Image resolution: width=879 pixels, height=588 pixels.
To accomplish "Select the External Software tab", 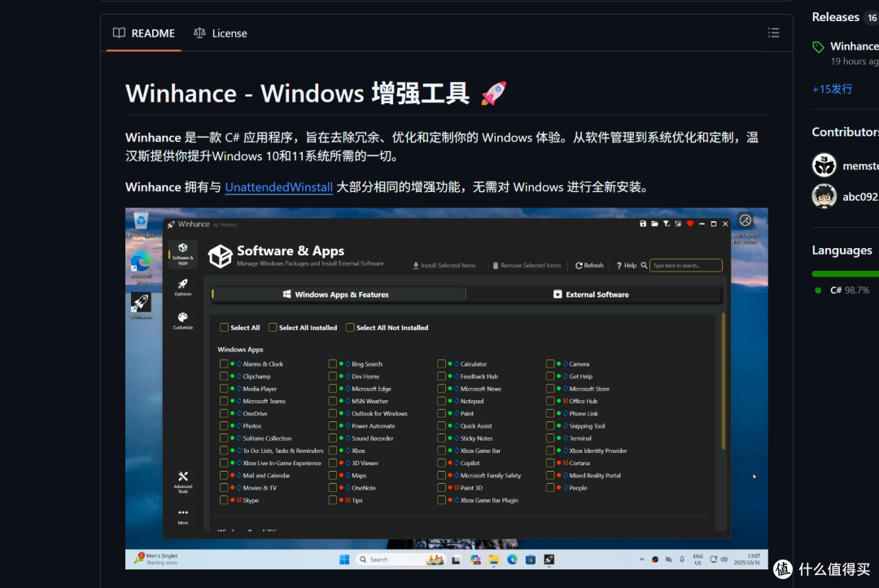I will point(593,294).
